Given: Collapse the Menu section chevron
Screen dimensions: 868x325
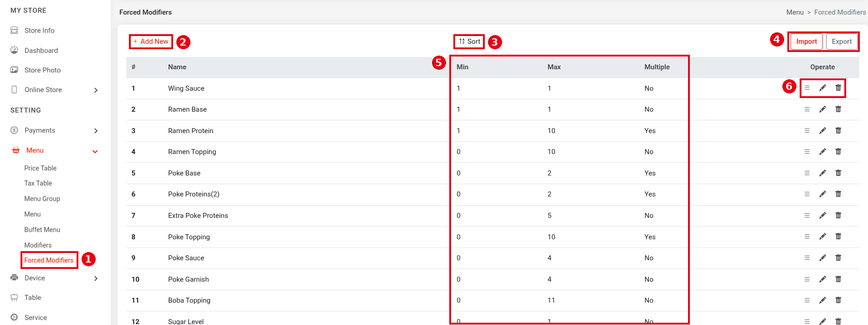Looking at the screenshot, I should pyautogui.click(x=95, y=151).
